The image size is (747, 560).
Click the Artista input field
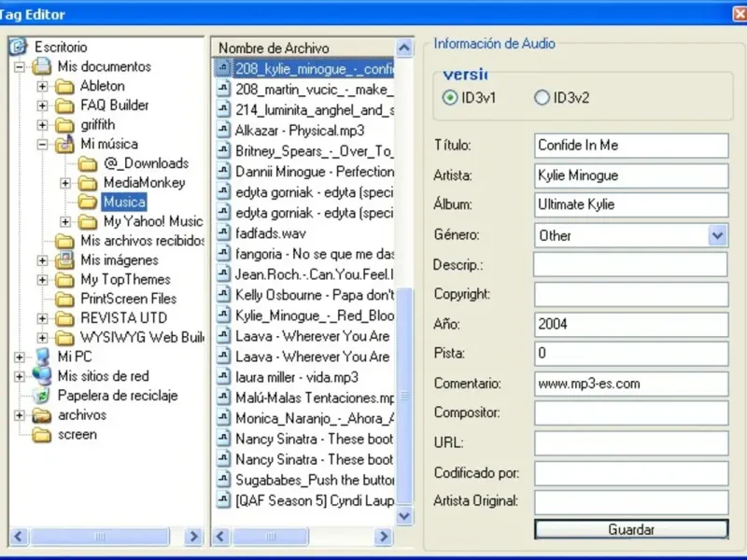631,175
